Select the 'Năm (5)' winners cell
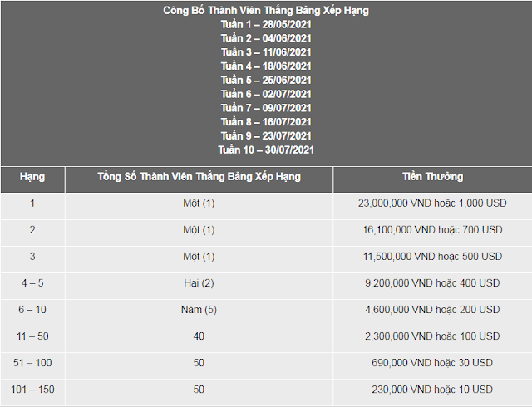The height and width of the screenshot is (407, 532). click(x=199, y=310)
